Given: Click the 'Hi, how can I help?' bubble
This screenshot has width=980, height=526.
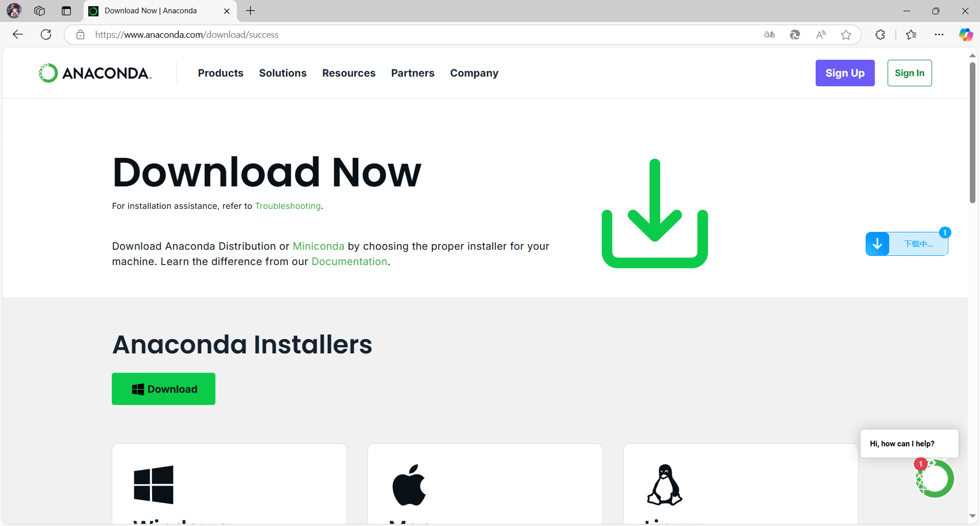Looking at the screenshot, I should pos(909,444).
